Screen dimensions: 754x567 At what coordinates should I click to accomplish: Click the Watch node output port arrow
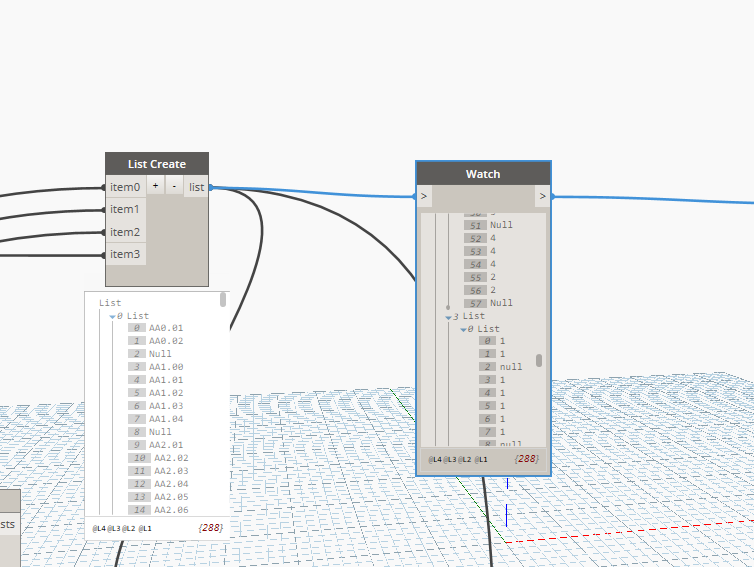pyautogui.click(x=542, y=196)
